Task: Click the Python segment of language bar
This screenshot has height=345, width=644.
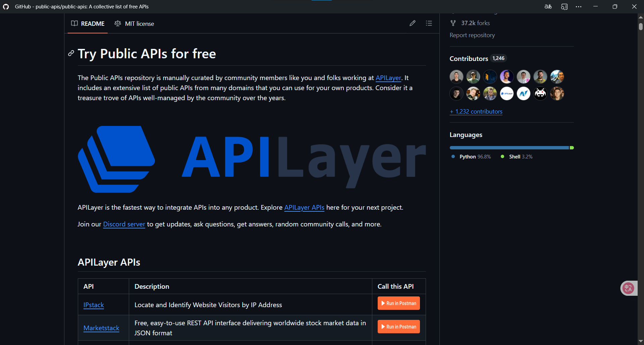Action: point(509,148)
